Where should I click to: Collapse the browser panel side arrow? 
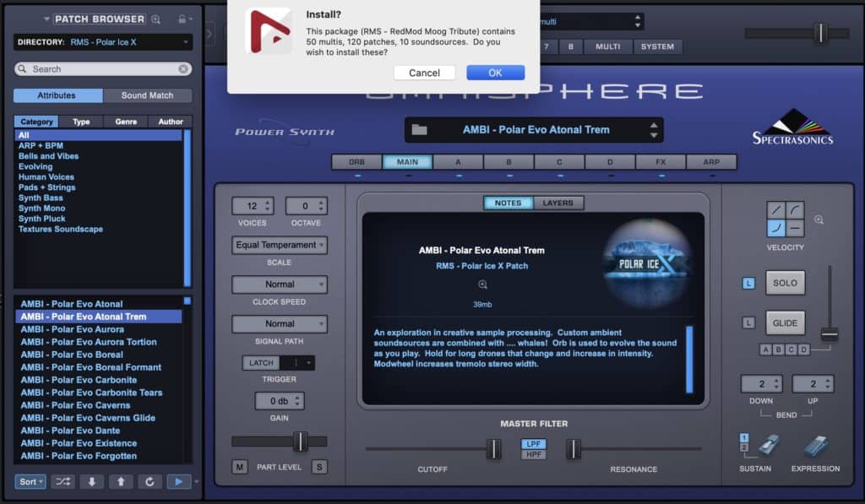[209, 34]
